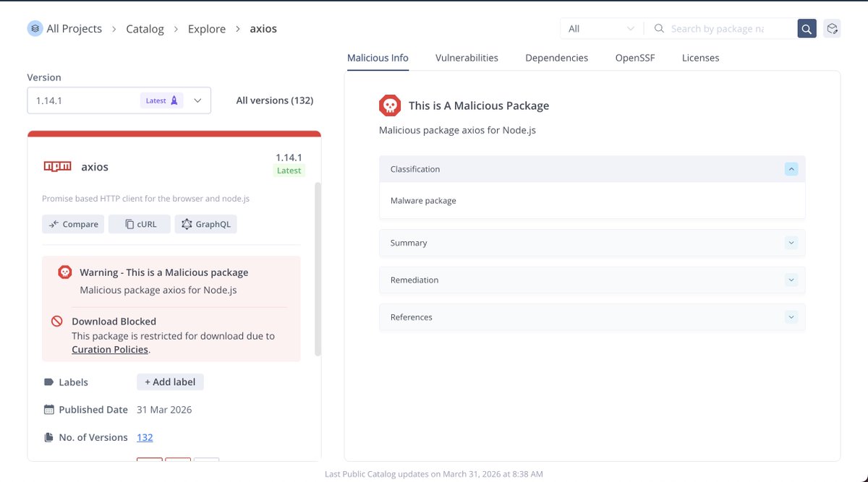This screenshot has height=482, width=868.
Task: Click the '31 Mar 2026' published date value
Action: (164, 410)
